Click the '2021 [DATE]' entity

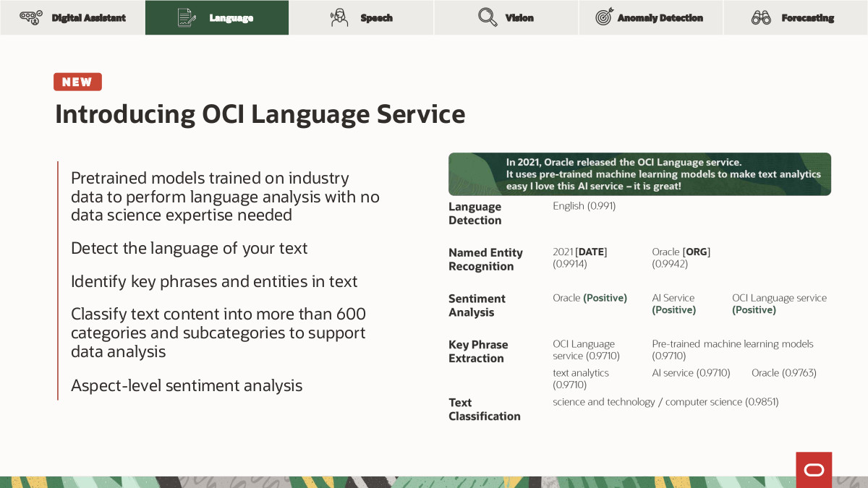click(580, 258)
